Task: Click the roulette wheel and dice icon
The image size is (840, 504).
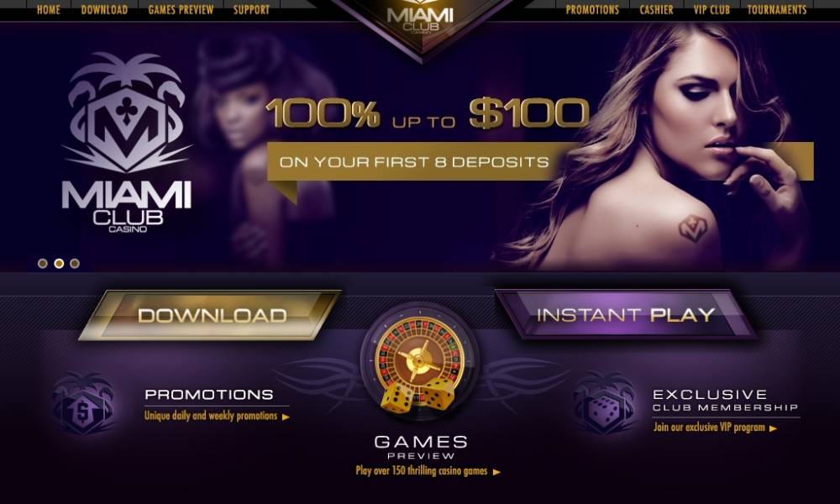Action: point(420,365)
